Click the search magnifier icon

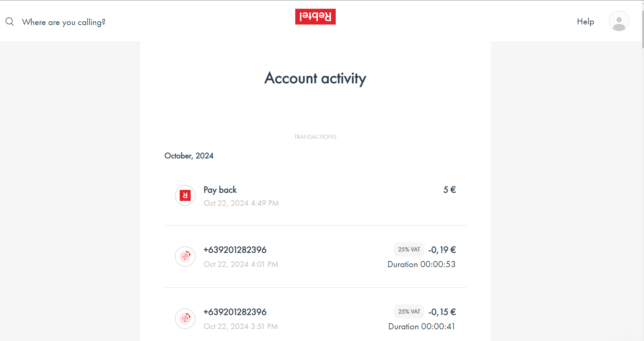point(10,22)
